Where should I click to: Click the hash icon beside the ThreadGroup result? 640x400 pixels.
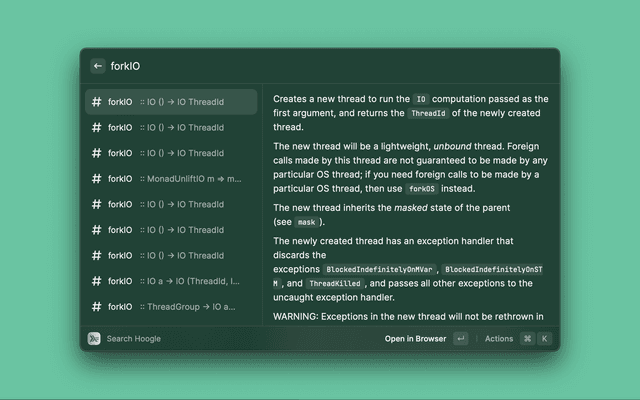tap(95, 307)
